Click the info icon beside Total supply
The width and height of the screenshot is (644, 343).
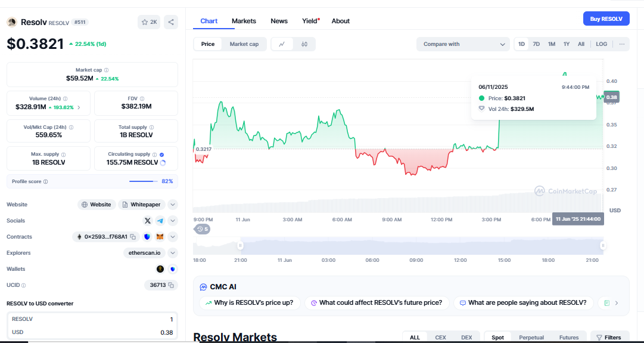[x=151, y=128]
